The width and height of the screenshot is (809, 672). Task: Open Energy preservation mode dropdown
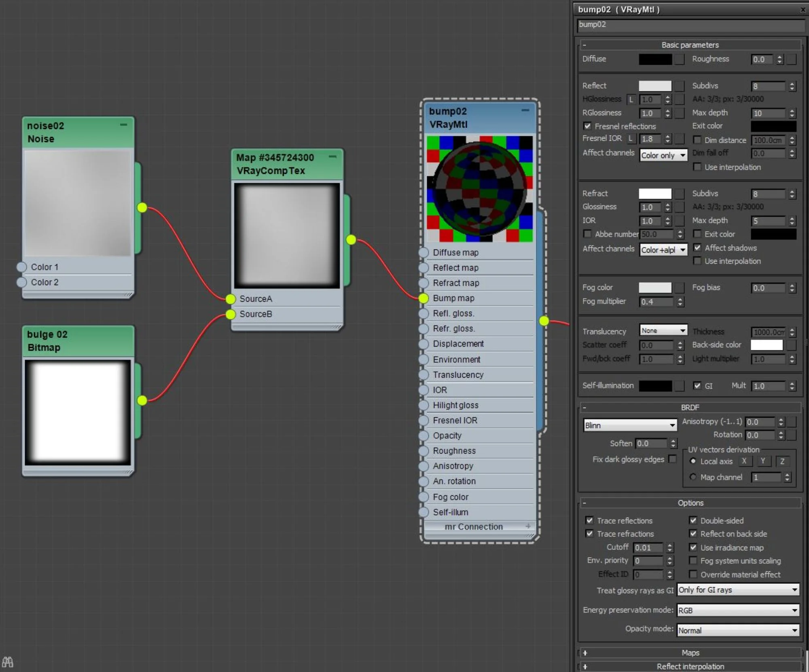coord(738,610)
